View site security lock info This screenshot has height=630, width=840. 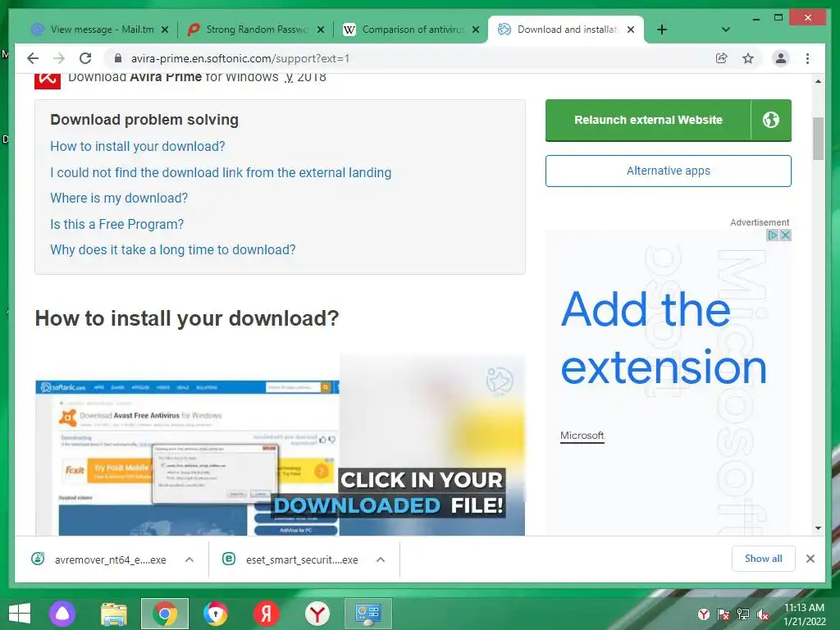(118, 58)
